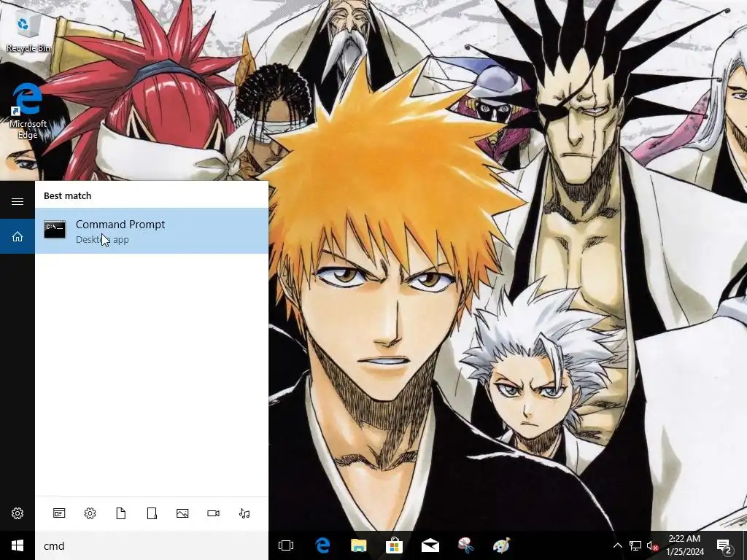Open the Snipping Tool taskbar icon
Image resolution: width=747 pixels, height=560 pixels.
click(x=465, y=545)
